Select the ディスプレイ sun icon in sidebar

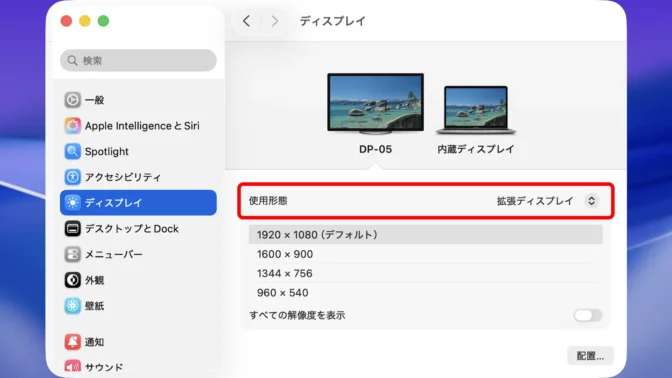[x=72, y=203]
